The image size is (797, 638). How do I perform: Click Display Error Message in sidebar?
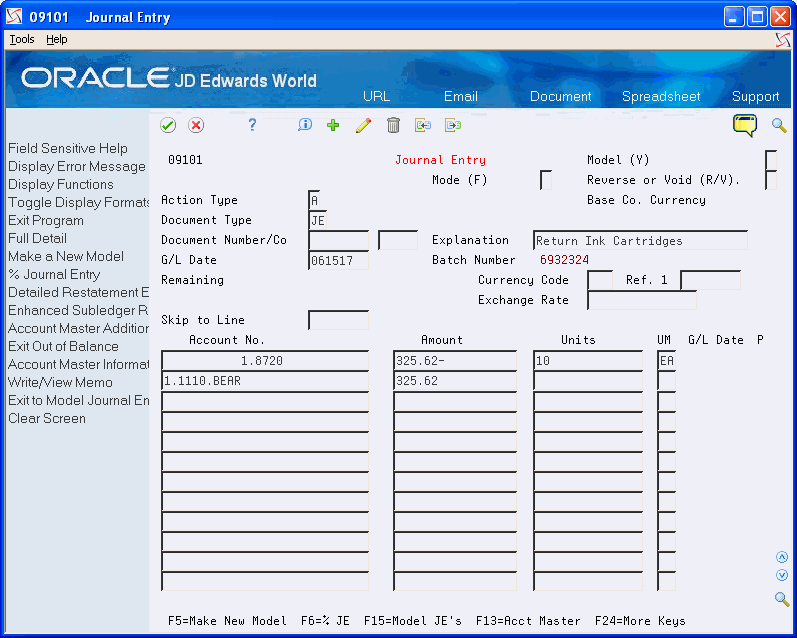point(77,166)
